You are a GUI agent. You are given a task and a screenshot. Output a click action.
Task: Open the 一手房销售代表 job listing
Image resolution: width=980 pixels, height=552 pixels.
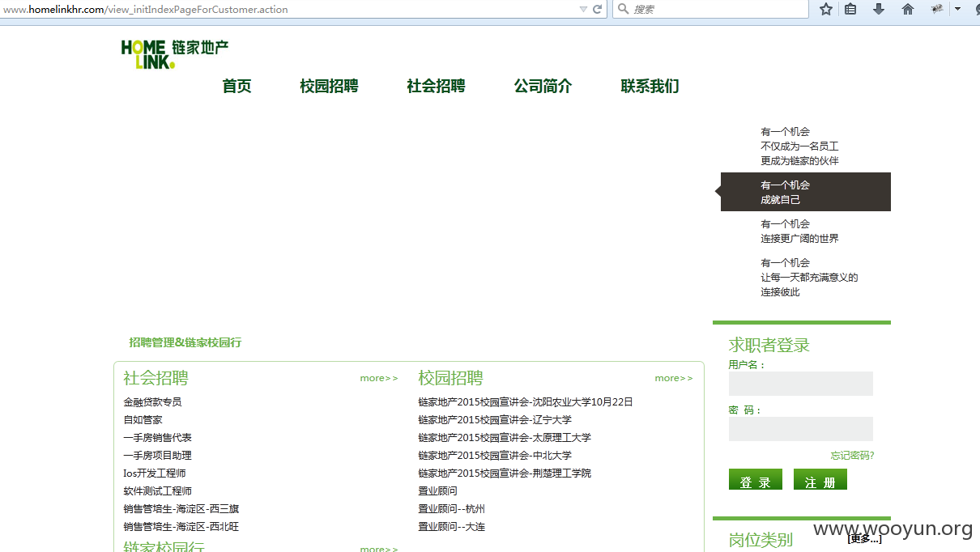click(x=157, y=438)
